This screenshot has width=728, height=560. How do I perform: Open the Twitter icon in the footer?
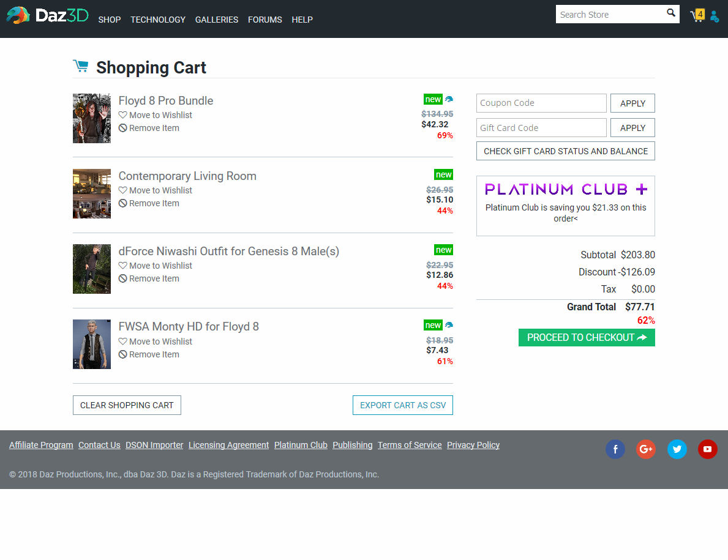pos(677,449)
